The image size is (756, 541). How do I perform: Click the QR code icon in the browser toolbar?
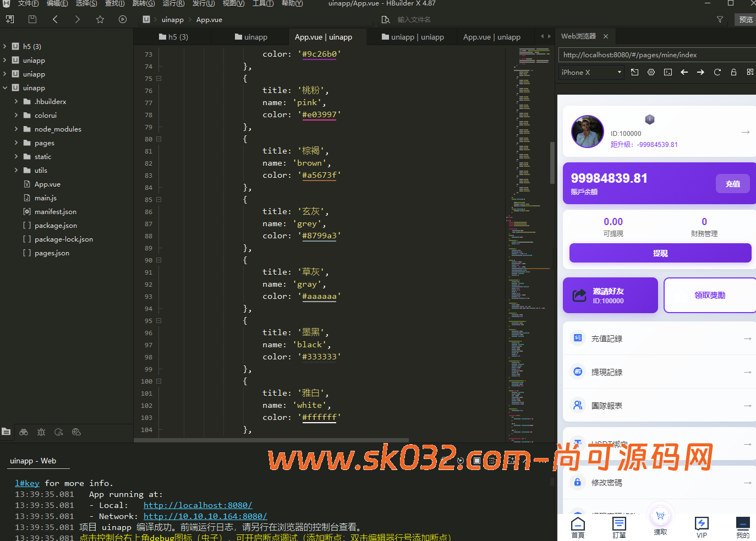pos(750,72)
